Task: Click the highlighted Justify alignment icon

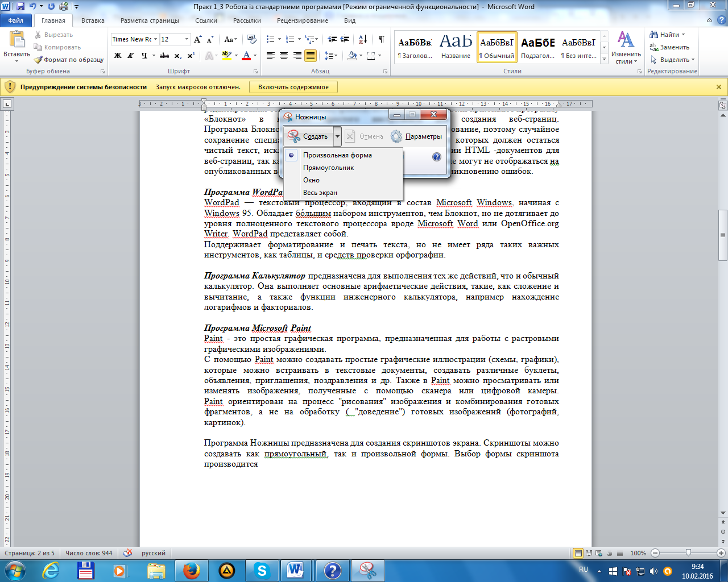Action: pyautogui.click(x=311, y=56)
